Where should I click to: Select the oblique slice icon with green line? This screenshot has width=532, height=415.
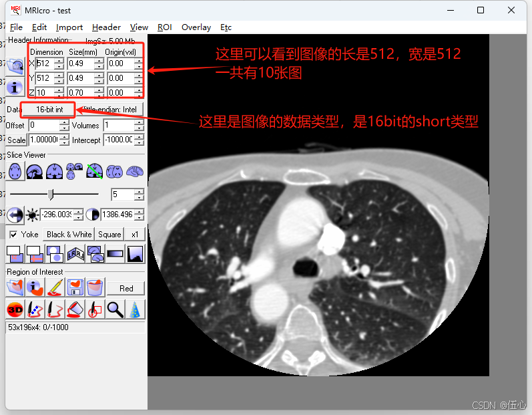pyautogui.click(x=95, y=171)
